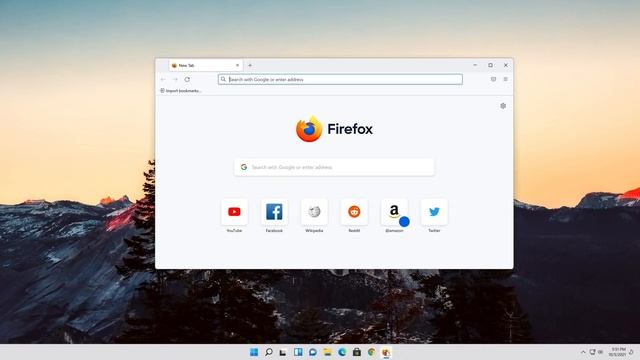640x360 pixels.
Task: Open the Facebook shortcut tile
Action: pyautogui.click(x=274, y=212)
